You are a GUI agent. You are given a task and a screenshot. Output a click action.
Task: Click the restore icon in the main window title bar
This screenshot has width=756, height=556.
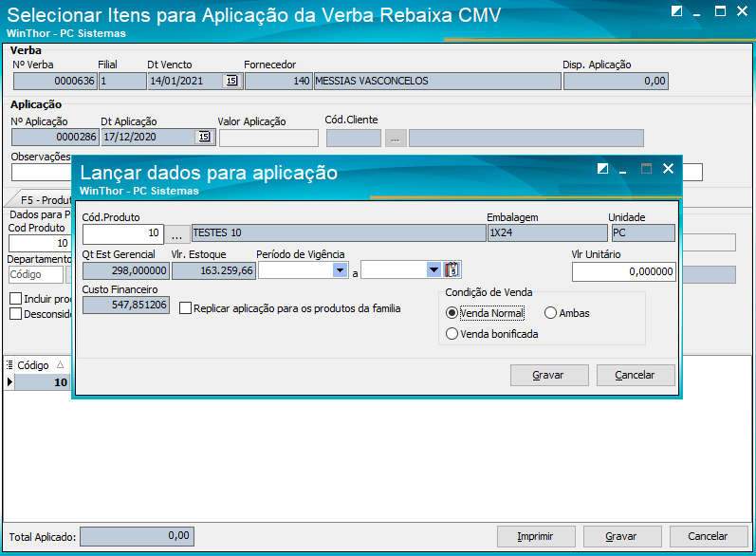[x=677, y=11]
